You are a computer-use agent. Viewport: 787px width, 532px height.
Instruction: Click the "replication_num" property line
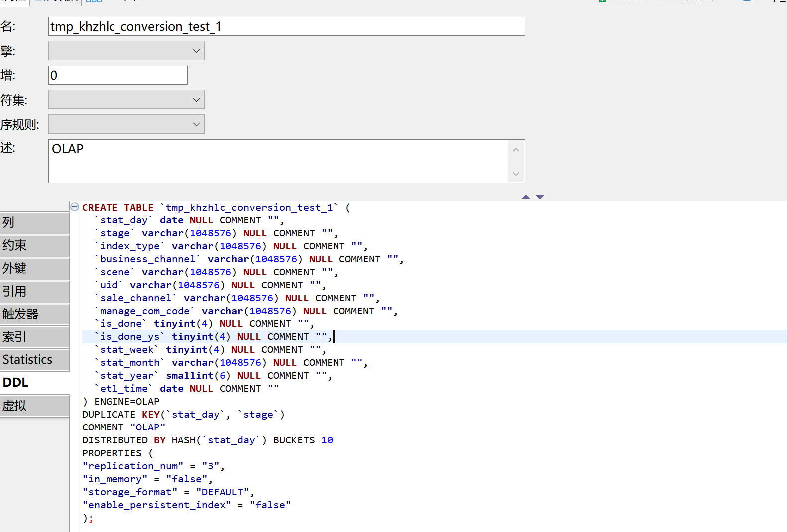coord(153,466)
